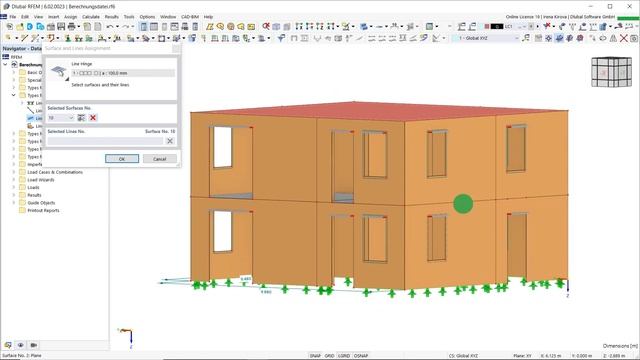Toggle LGRID in the status bar
The height and width of the screenshot is (360, 640).
344,356
